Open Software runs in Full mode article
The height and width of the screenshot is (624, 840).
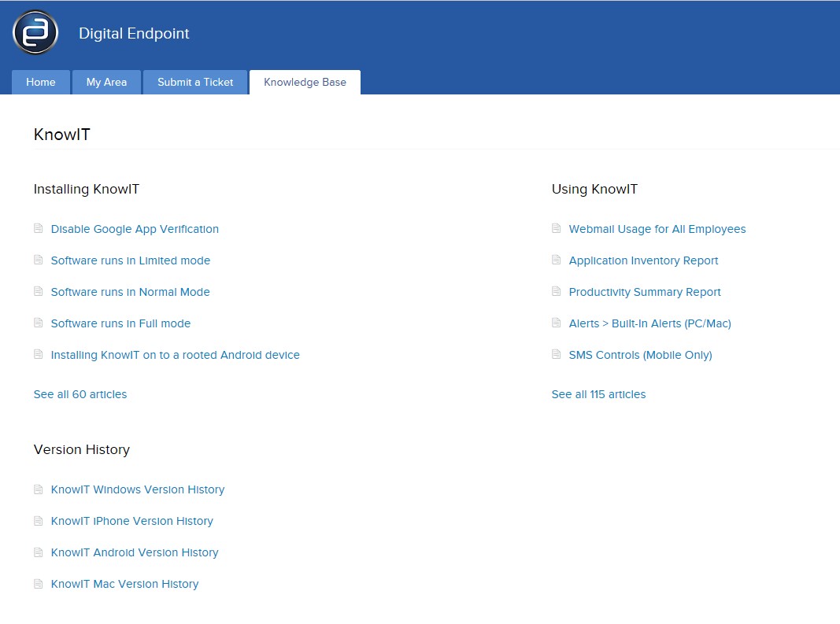click(120, 323)
